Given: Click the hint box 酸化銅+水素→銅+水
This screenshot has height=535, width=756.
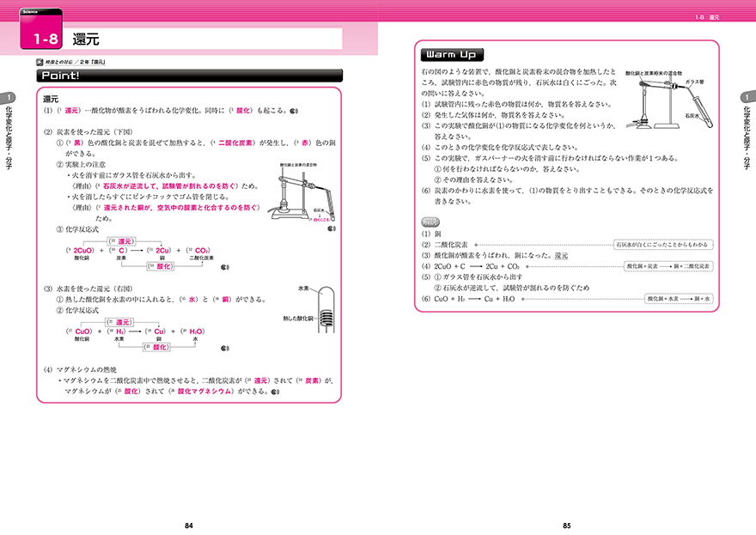Looking at the screenshot, I should point(679,299).
